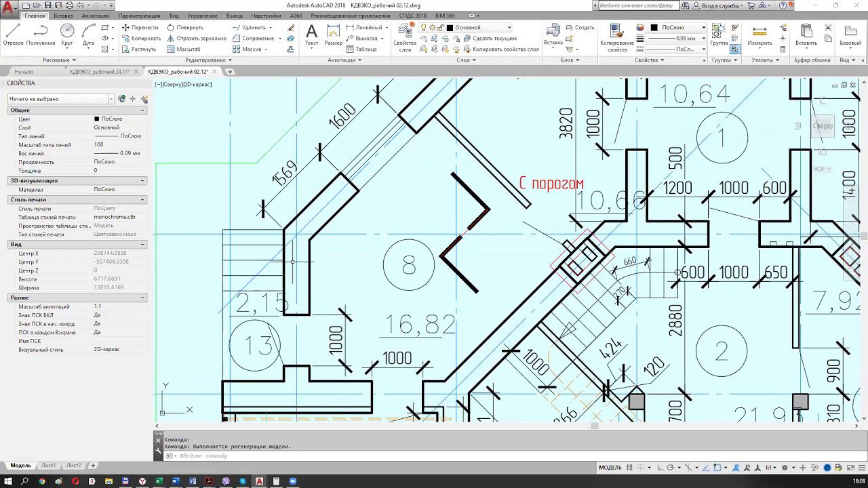Click the Повернуть (Rotate) tool
The image size is (868, 488).
click(185, 28)
